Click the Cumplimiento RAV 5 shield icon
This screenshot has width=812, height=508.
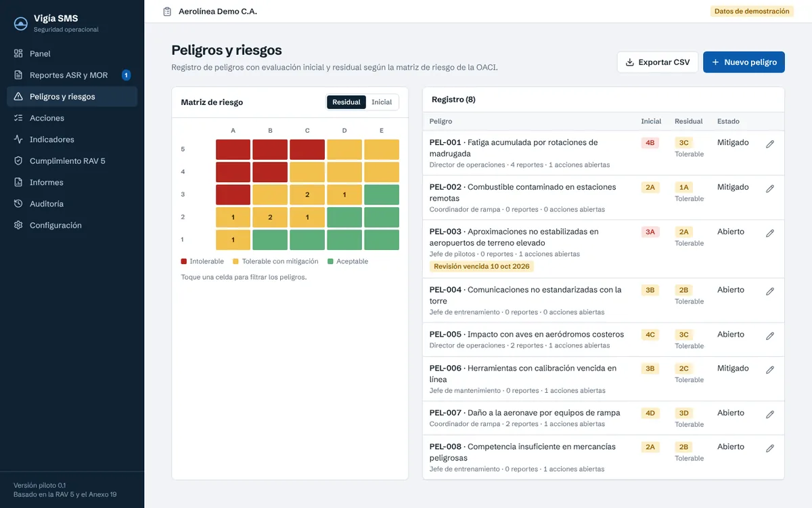tap(18, 161)
